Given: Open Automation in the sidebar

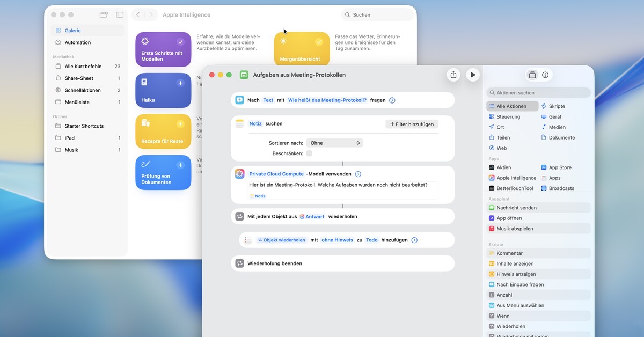Looking at the screenshot, I should 87,42.
